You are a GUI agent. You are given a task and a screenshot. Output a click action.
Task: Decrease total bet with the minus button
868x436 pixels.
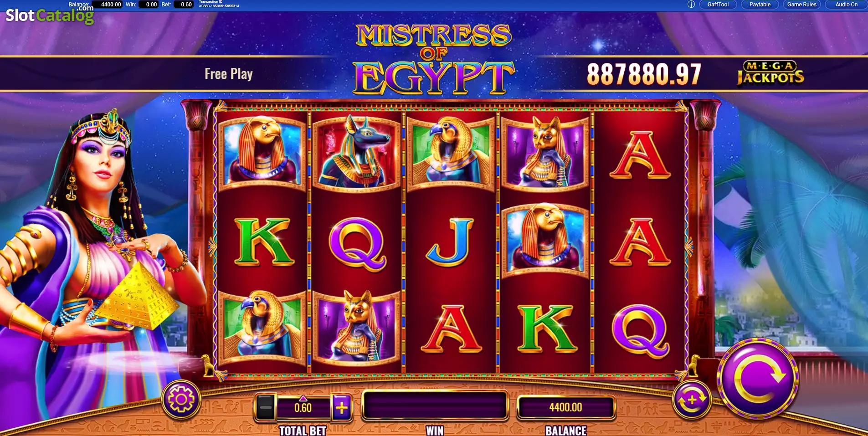pos(265,407)
